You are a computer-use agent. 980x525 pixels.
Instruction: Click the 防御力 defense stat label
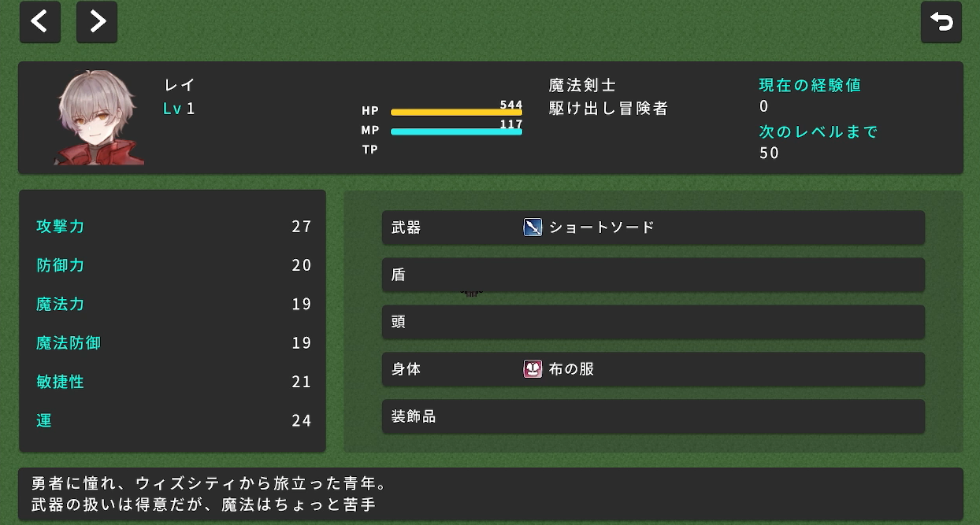(x=61, y=265)
